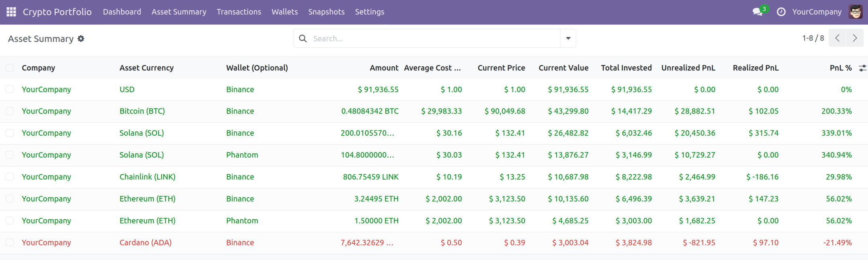Viewport: 868px width, 260px height.
Task: Toggle the select-all header checkbox
Action: click(10, 68)
